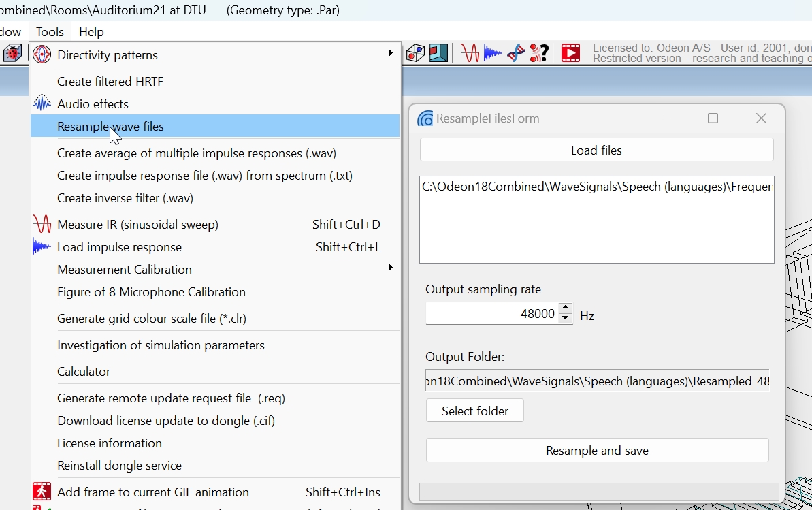
Task: Minimize the ResampleFilesForm window
Action: (666, 118)
